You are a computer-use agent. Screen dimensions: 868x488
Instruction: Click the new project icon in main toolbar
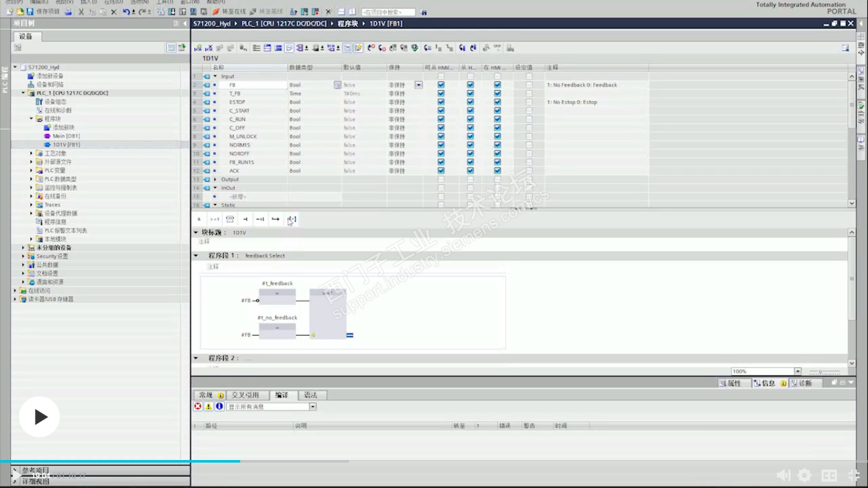[x=10, y=11]
